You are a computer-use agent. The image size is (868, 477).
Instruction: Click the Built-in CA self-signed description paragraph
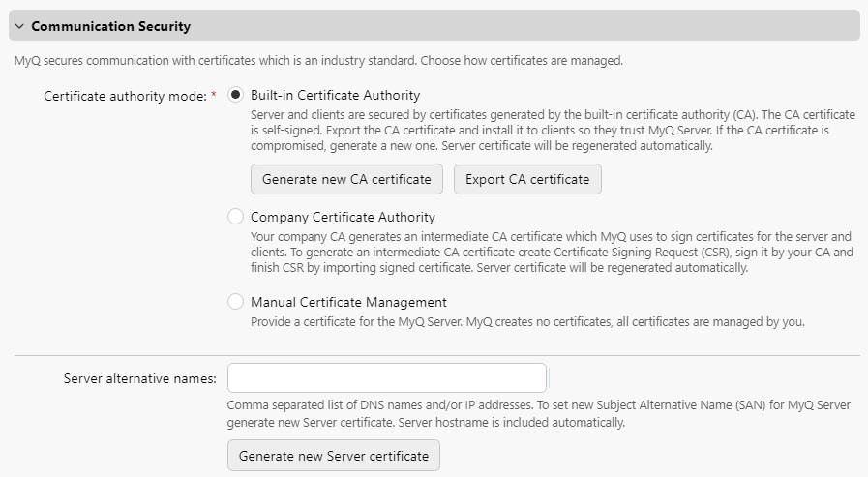pos(552,131)
